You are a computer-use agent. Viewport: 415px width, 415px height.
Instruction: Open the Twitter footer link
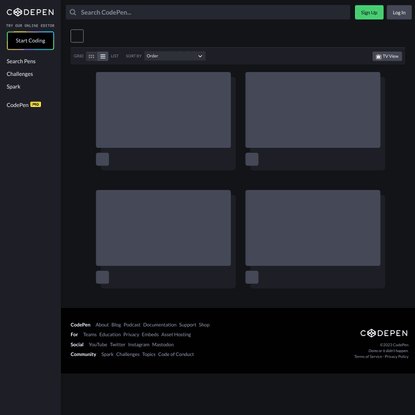pos(117,344)
